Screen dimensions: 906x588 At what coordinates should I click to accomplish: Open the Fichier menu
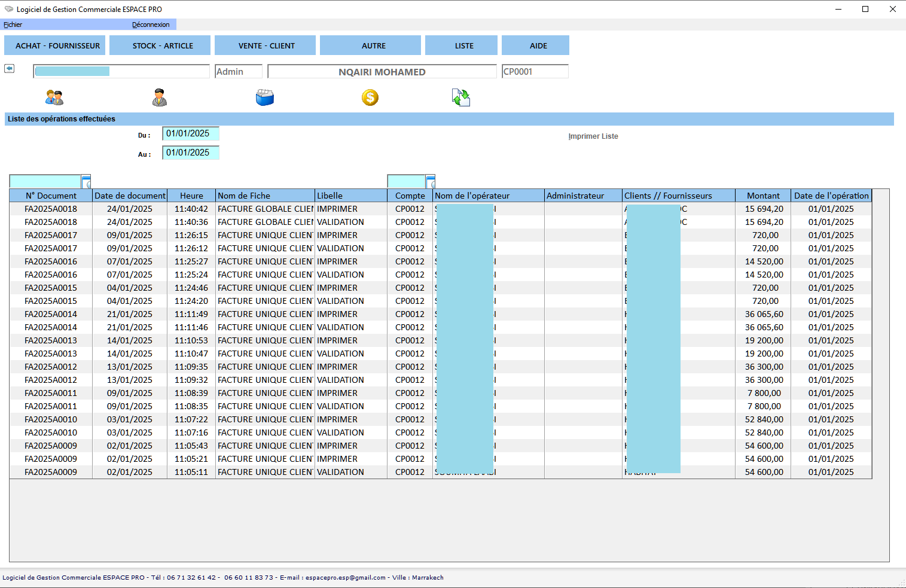click(x=13, y=25)
